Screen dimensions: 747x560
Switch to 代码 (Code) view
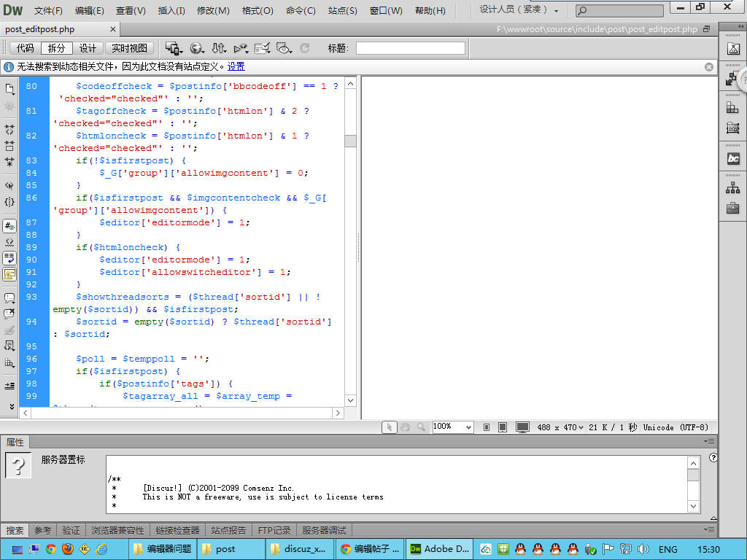click(26, 48)
